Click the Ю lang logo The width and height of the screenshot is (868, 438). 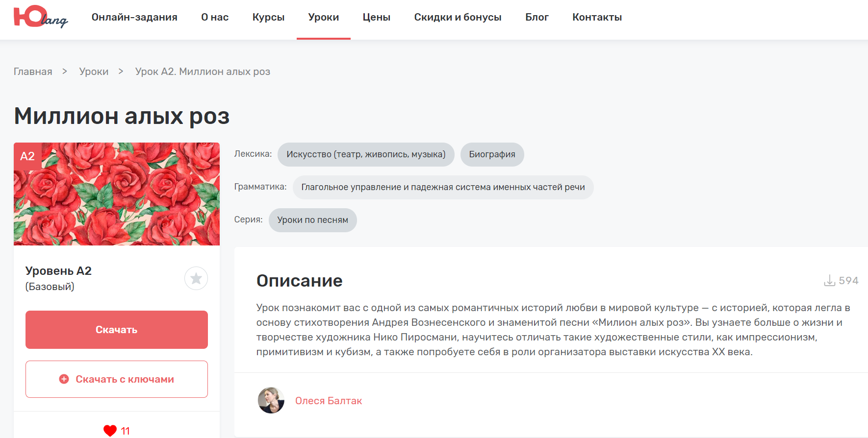click(x=41, y=17)
